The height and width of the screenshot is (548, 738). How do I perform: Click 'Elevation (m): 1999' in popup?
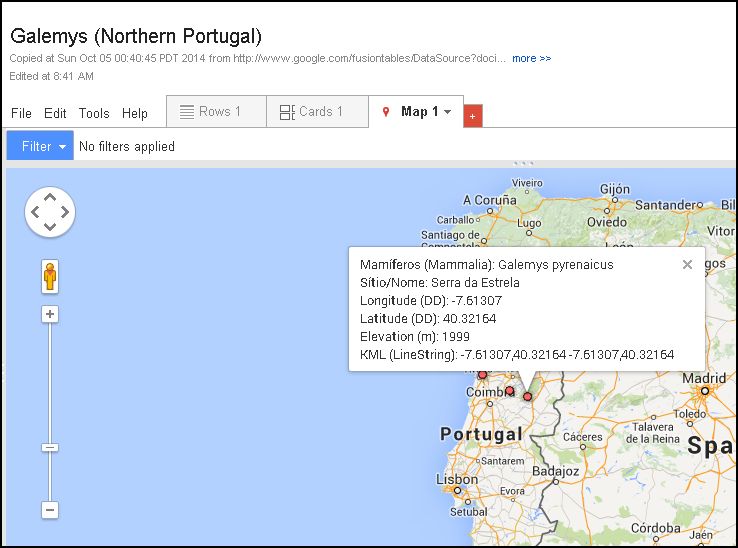point(415,337)
